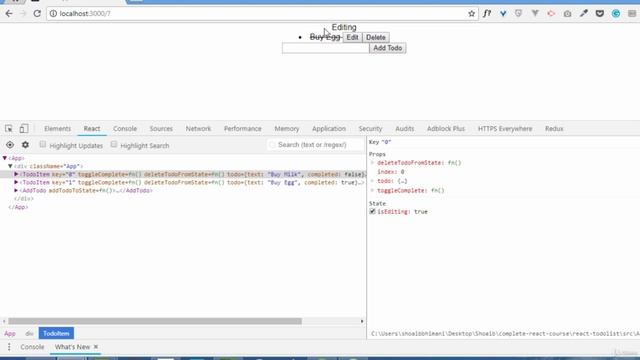Open the Security tab
The image size is (640, 360).
(370, 129)
